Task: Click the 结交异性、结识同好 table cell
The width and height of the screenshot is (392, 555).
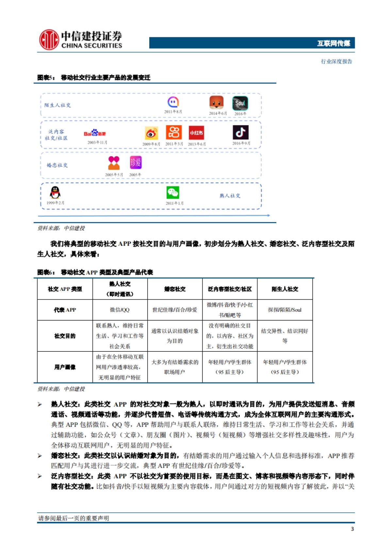Action: (x=285, y=336)
